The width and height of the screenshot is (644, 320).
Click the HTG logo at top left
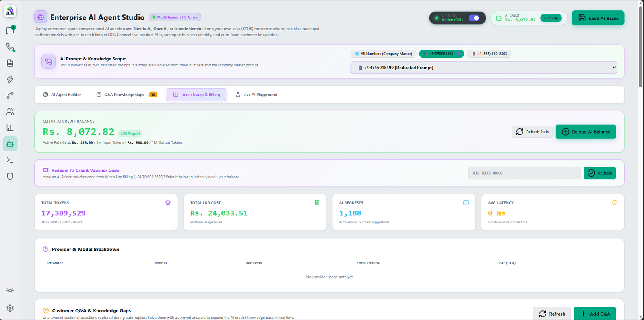pyautogui.click(x=10, y=11)
